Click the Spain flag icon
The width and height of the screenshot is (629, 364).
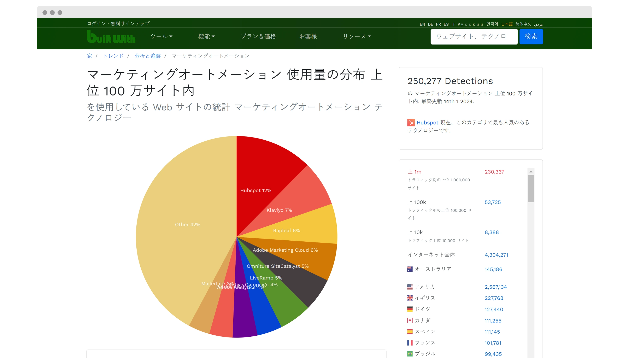pyautogui.click(x=410, y=331)
